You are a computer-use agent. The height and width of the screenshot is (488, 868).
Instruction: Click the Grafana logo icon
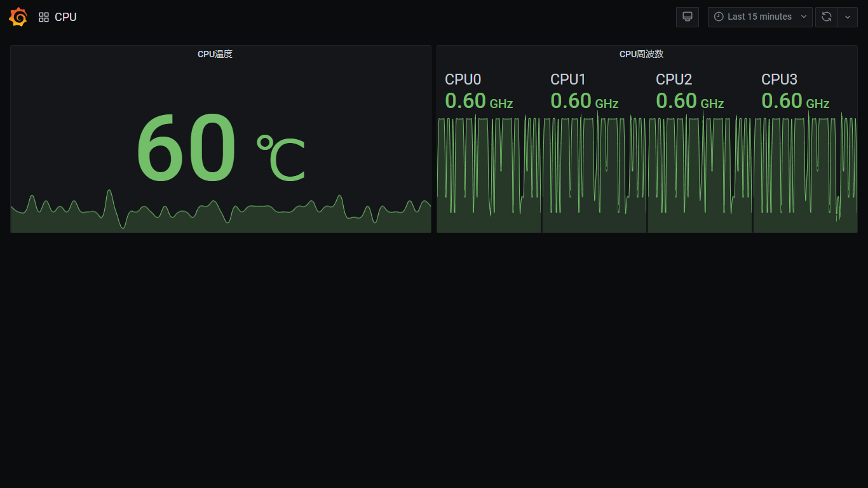click(x=18, y=17)
